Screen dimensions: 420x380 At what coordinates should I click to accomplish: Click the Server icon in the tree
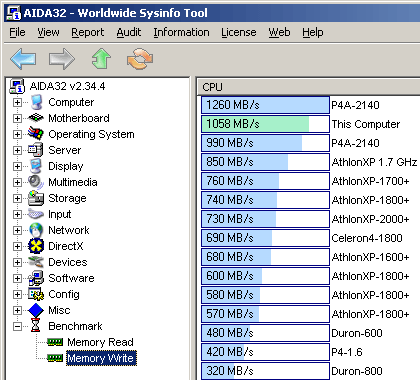(36, 150)
